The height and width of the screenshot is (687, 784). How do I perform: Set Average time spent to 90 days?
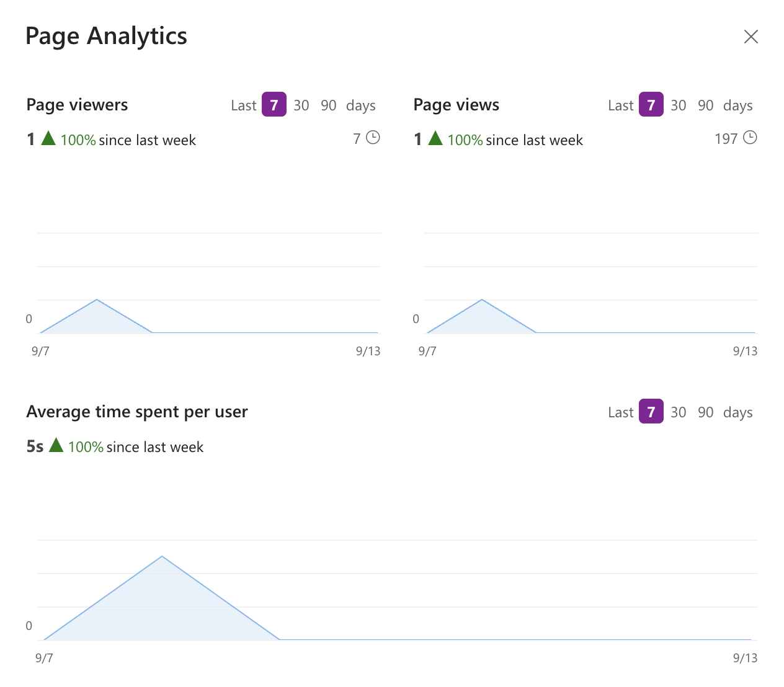point(706,412)
